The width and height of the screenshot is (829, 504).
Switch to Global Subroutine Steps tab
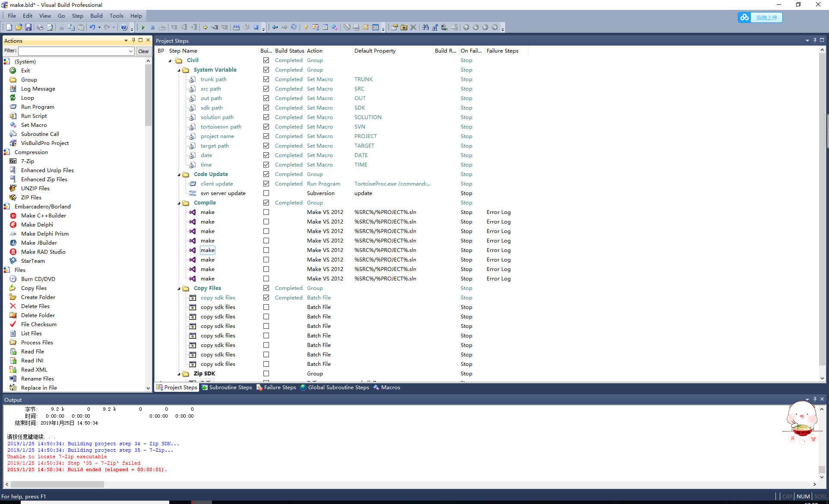point(335,387)
